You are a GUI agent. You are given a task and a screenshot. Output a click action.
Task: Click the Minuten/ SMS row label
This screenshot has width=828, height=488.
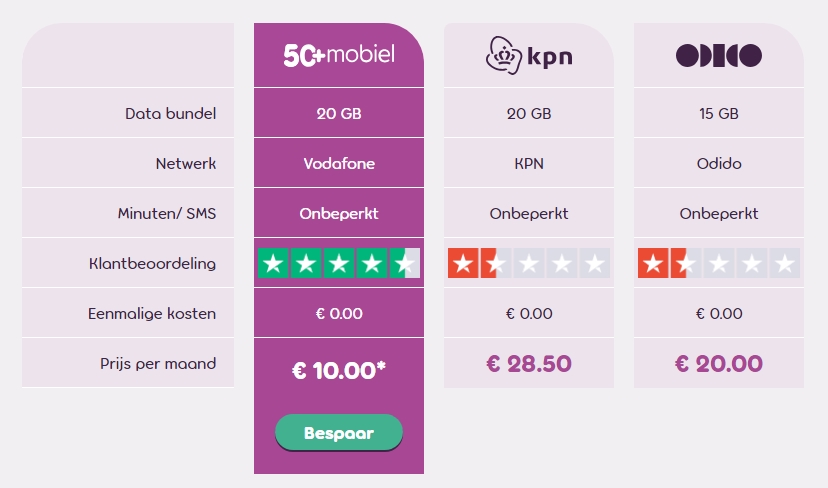pos(167,213)
